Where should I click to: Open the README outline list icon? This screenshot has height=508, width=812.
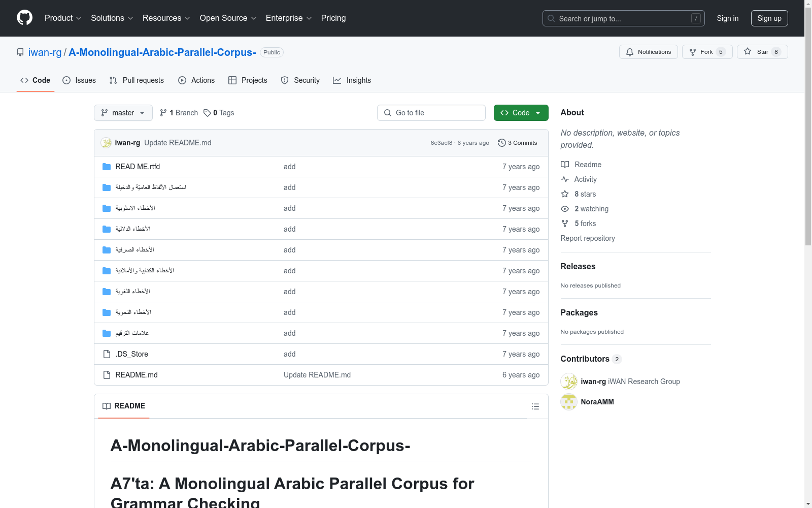535,406
